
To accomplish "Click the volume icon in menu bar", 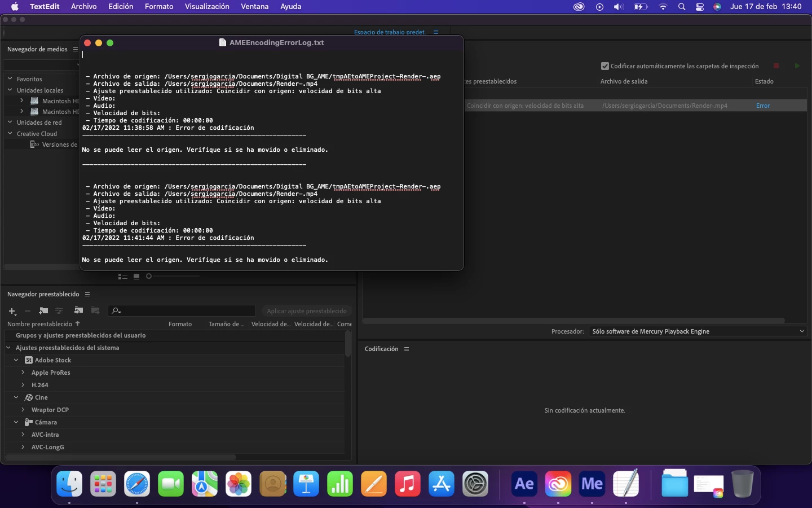I will (619, 7).
